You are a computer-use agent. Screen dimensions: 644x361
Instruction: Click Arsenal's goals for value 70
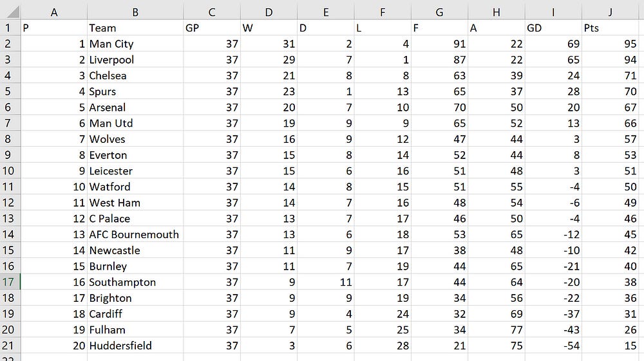click(439, 107)
